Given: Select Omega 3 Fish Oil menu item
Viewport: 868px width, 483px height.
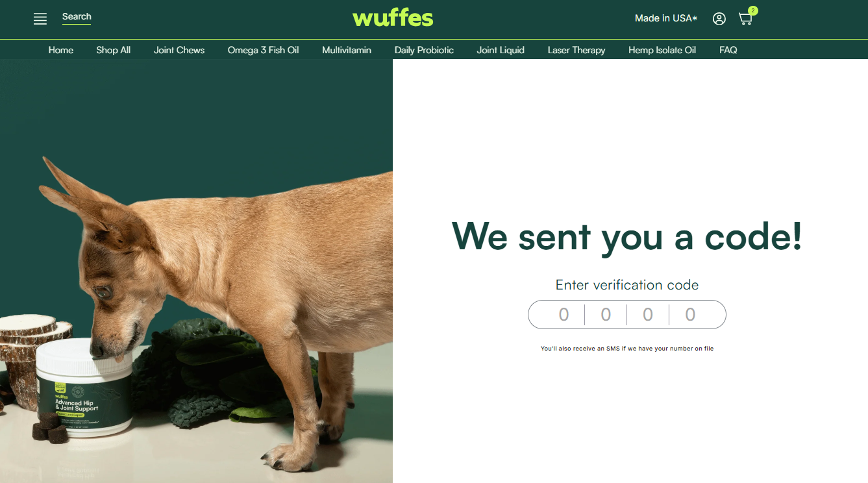Looking at the screenshot, I should coord(263,50).
